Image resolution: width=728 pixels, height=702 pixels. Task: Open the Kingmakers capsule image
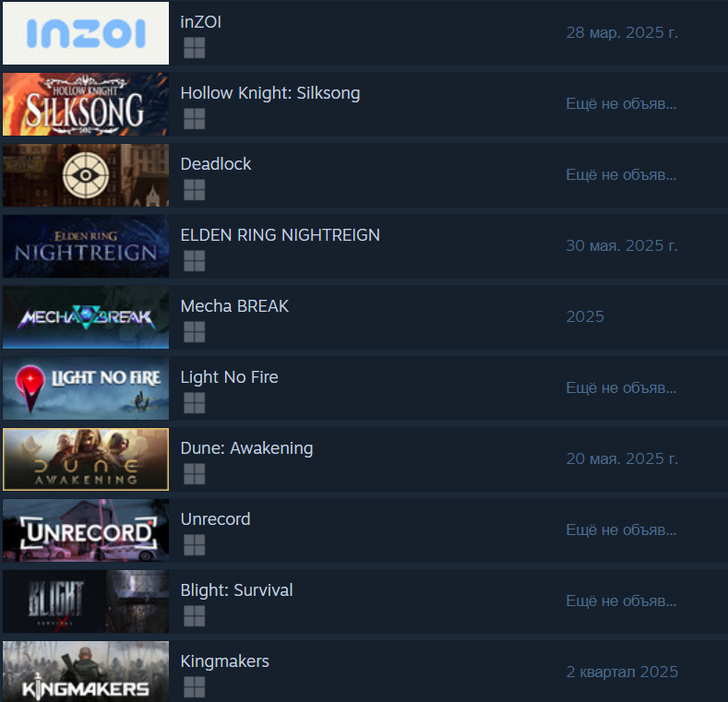86,672
